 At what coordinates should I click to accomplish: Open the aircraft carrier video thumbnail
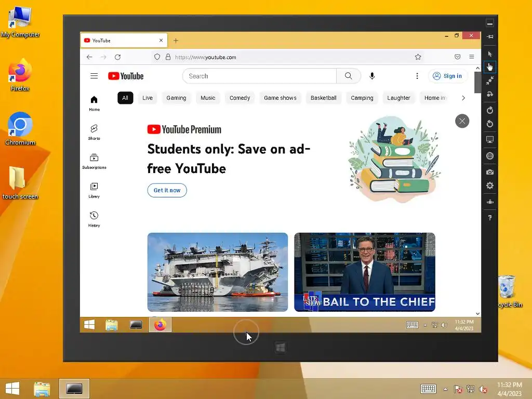218,272
